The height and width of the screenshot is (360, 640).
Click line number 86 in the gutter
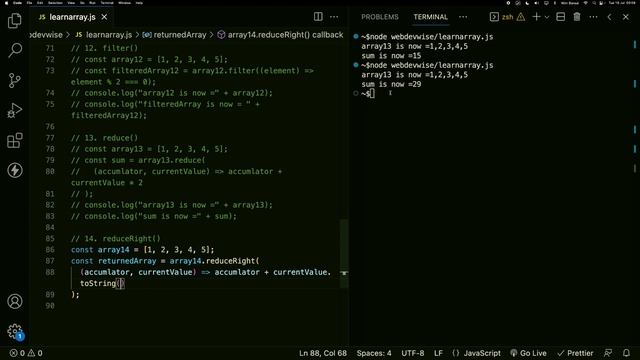click(50, 249)
